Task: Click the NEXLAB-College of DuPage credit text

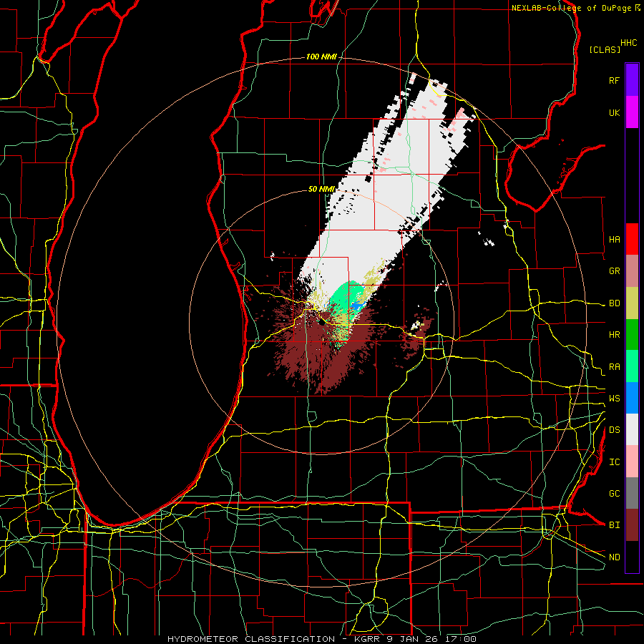Action: 571,8
